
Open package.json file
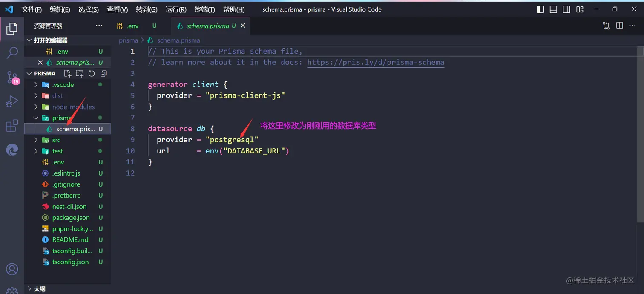[x=67, y=217]
